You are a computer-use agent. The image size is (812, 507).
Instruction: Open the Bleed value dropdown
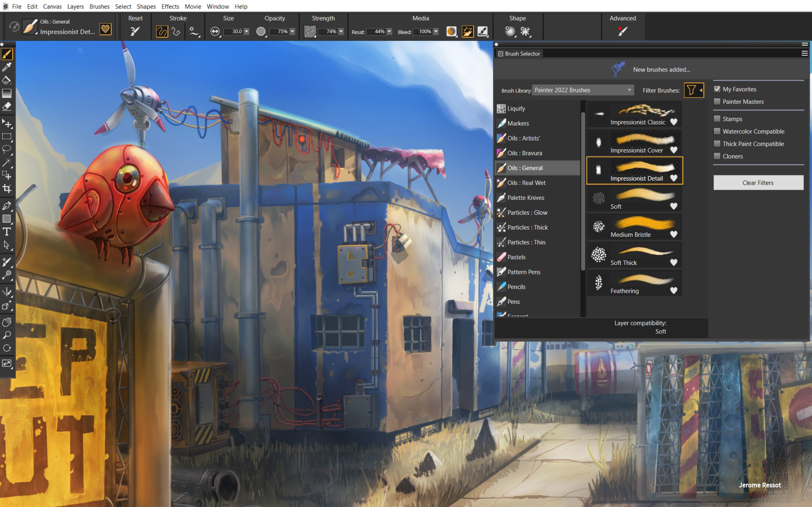[437, 32]
